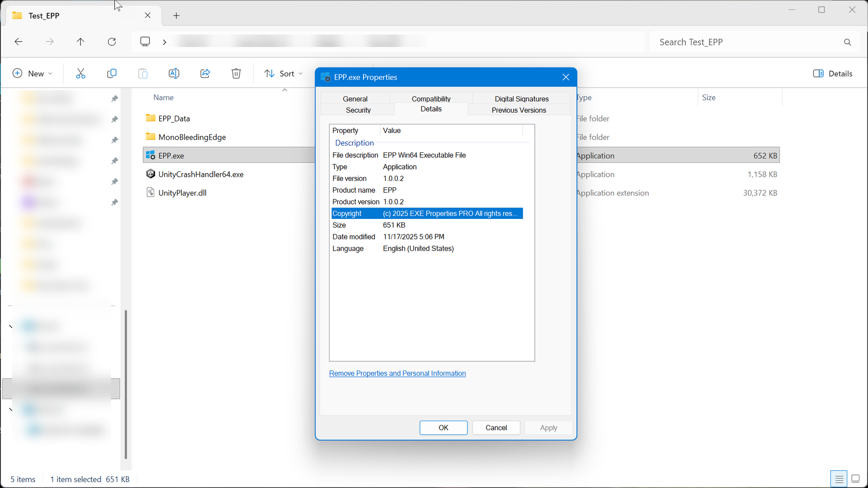This screenshot has height=488, width=868.
Task: Switch to large thumbnails view in status bar
Action: coord(855,479)
